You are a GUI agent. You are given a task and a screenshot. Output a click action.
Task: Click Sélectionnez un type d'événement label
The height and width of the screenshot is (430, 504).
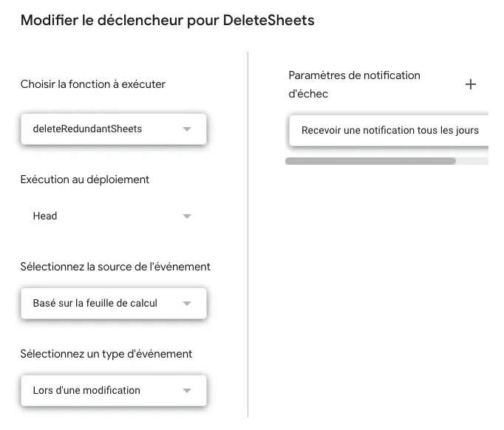tap(106, 354)
